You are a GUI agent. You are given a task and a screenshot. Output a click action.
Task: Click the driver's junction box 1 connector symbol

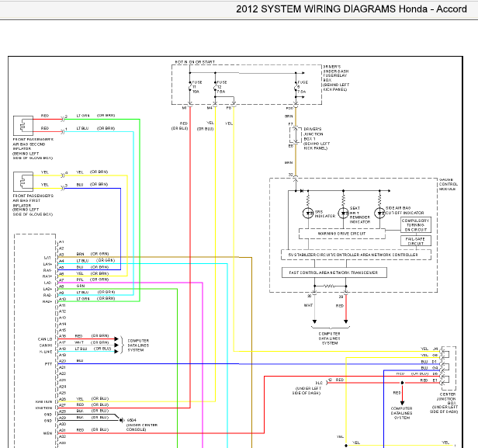pyautogui.click(x=295, y=135)
